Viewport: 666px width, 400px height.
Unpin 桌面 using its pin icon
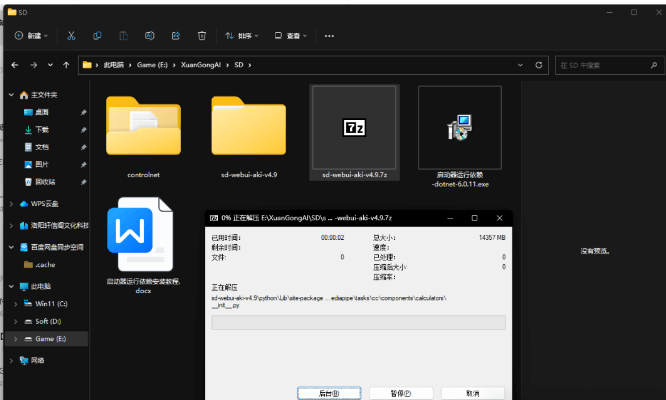tap(83, 113)
